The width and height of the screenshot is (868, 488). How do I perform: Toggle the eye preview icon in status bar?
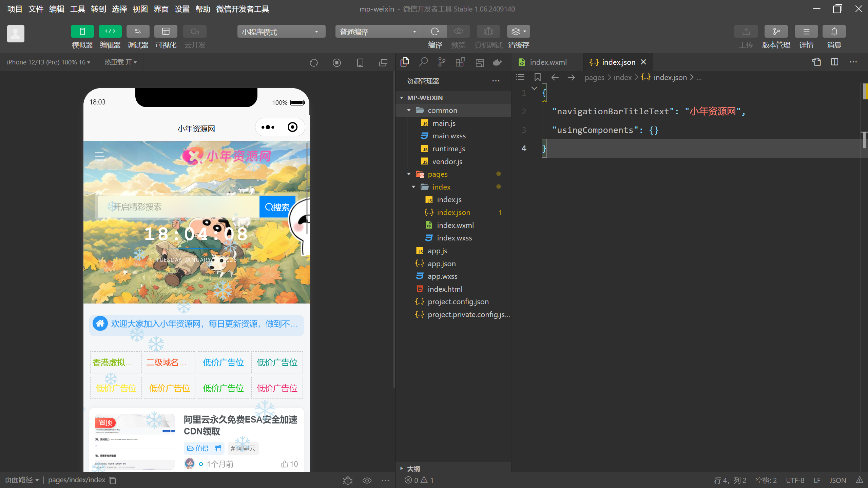[366, 480]
